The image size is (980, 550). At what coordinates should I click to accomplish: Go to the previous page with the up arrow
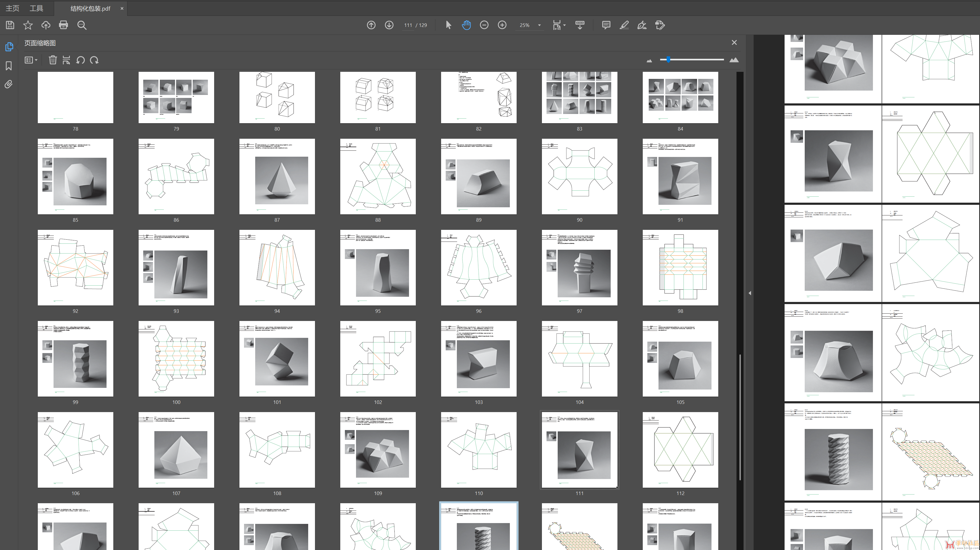[371, 25]
